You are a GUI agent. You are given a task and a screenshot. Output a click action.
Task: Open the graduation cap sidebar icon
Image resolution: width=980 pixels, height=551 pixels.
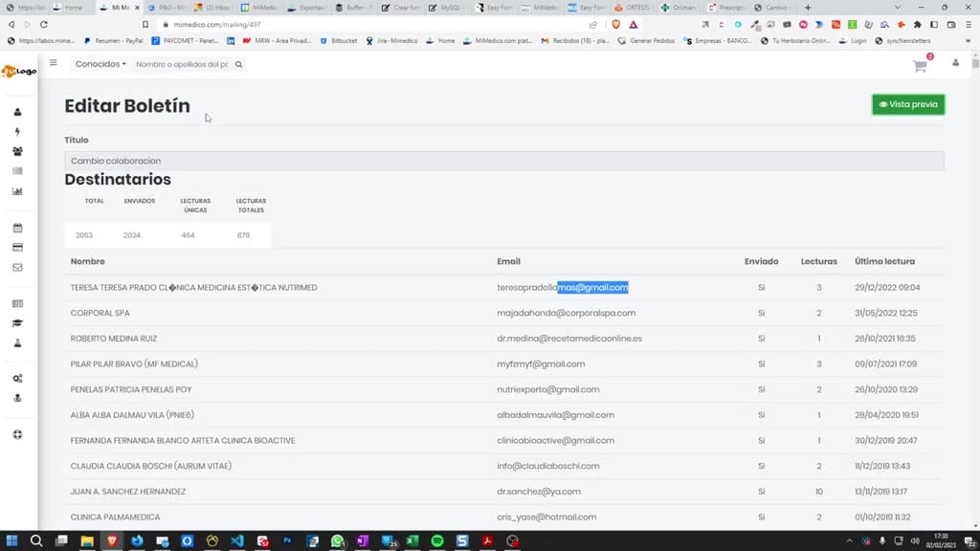[x=17, y=323]
